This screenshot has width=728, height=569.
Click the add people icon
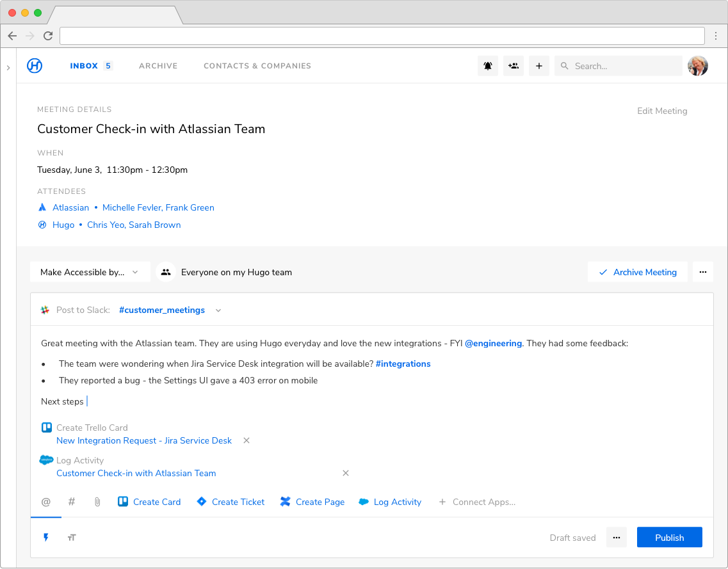pos(514,66)
